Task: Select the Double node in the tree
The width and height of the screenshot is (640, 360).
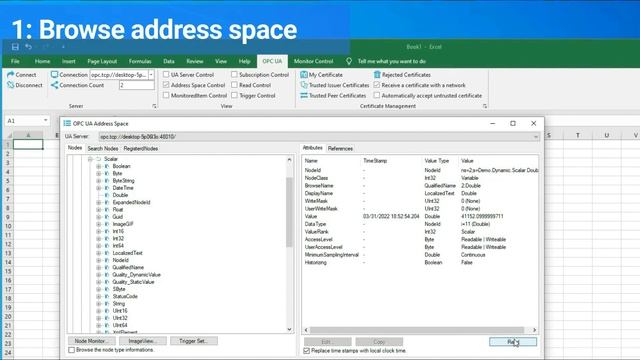Action: click(120, 196)
